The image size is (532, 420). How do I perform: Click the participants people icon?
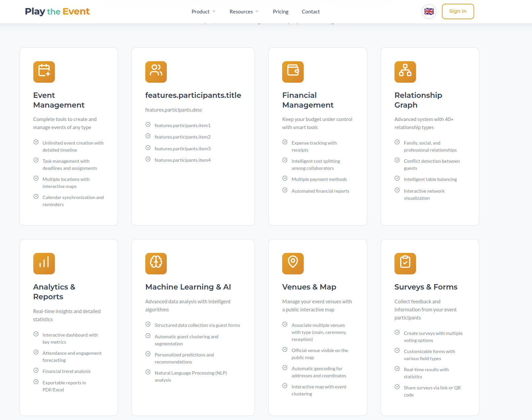156,72
